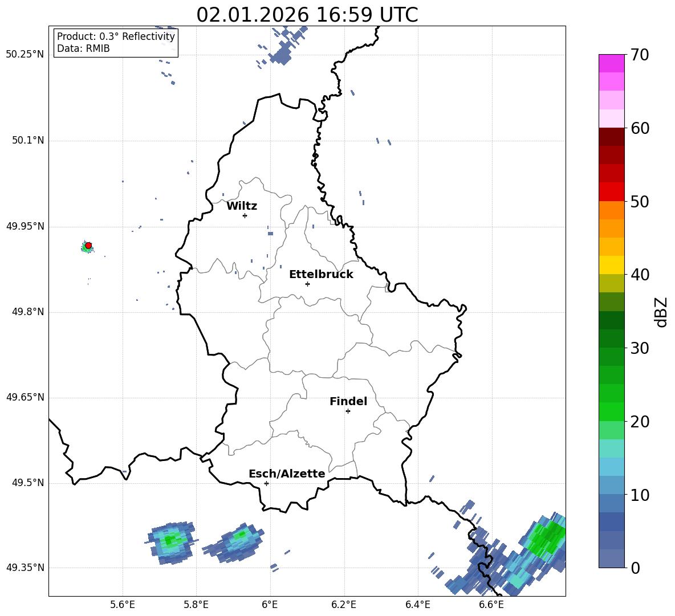Click the colorbar tick label 30
This screenshot has height=616, width=675.
[x=640, y=348]
